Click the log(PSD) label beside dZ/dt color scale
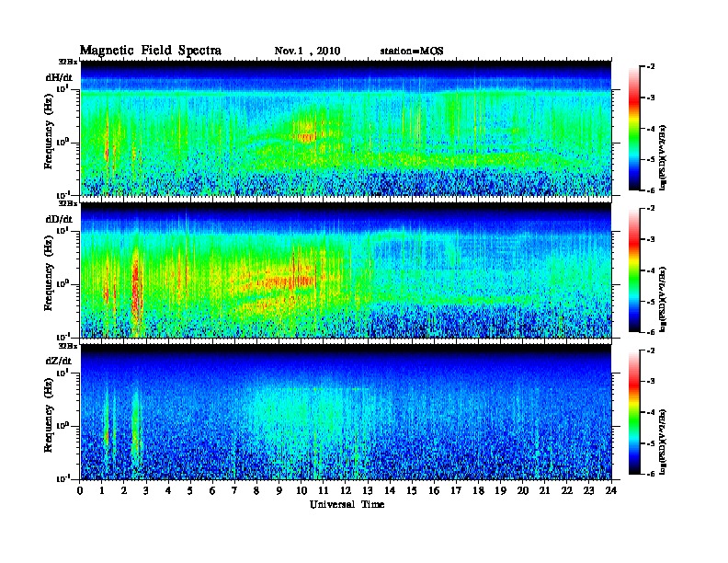 pos(664,442)
